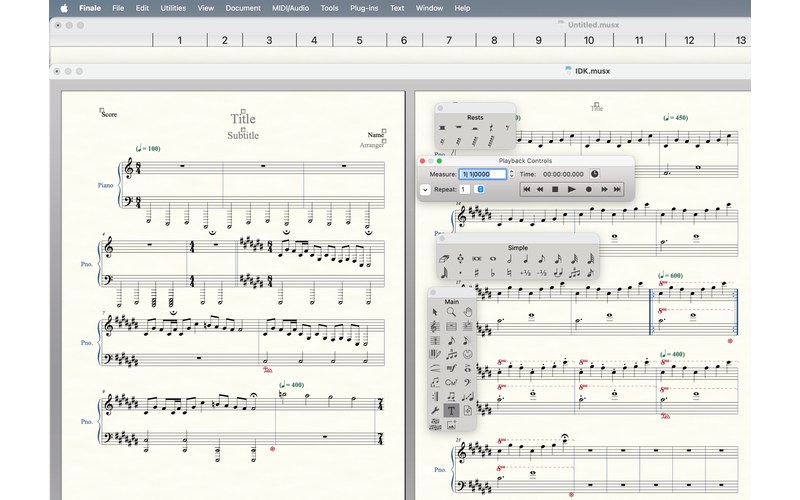Select the Expression tool with mf icon
This screenshot has width=800, height=500.
tap(451, 368)
